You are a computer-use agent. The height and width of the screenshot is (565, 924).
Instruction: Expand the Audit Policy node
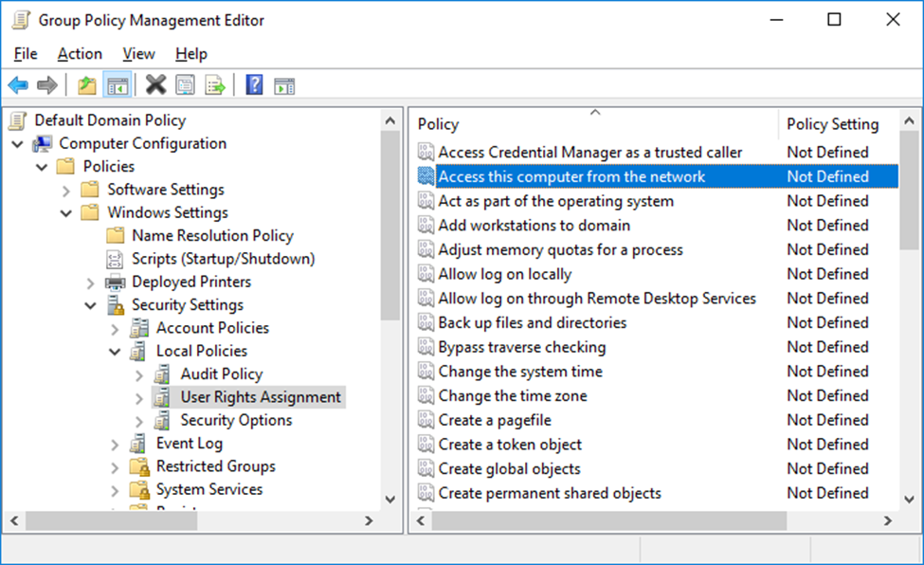pyautogui.click(x=139, y=375)
